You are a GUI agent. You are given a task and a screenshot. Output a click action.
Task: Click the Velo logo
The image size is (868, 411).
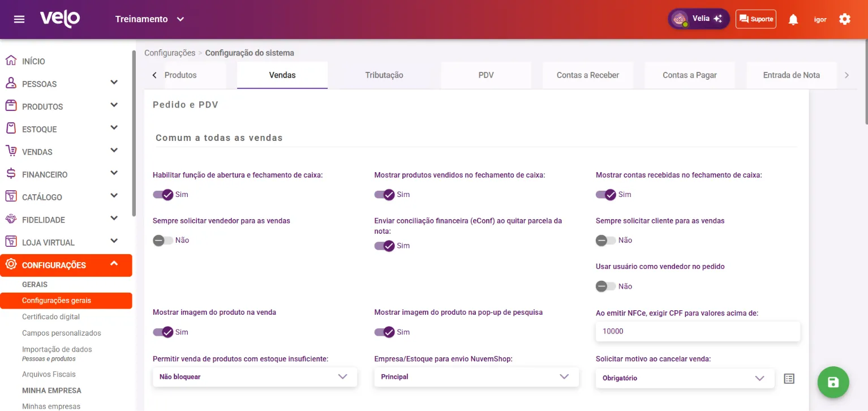click(60, 19)
